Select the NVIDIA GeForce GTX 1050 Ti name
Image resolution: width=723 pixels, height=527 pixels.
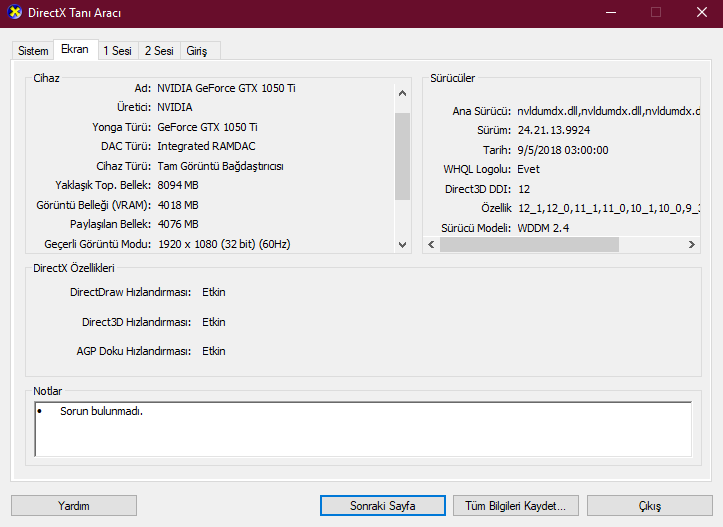(226, 88)
